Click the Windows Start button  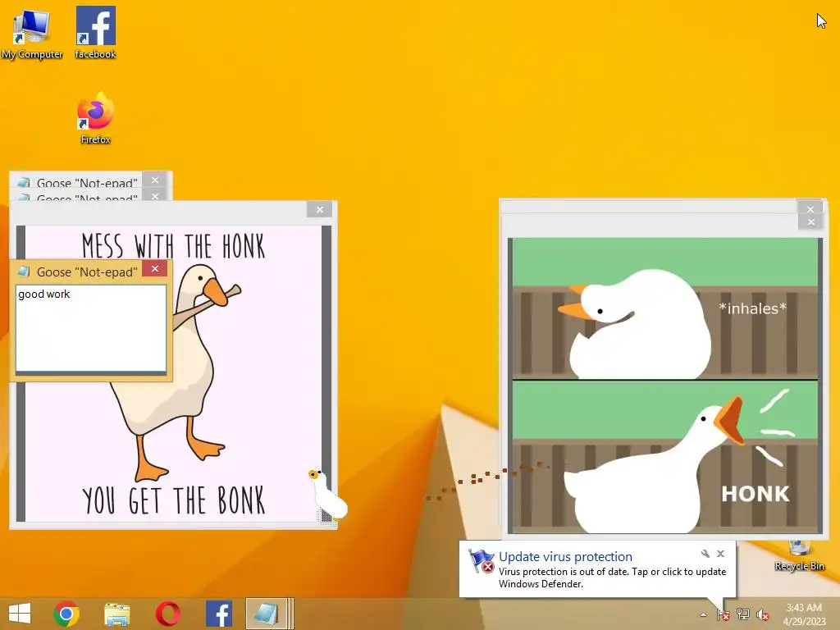pyautogui.click(x=20, y=614)
